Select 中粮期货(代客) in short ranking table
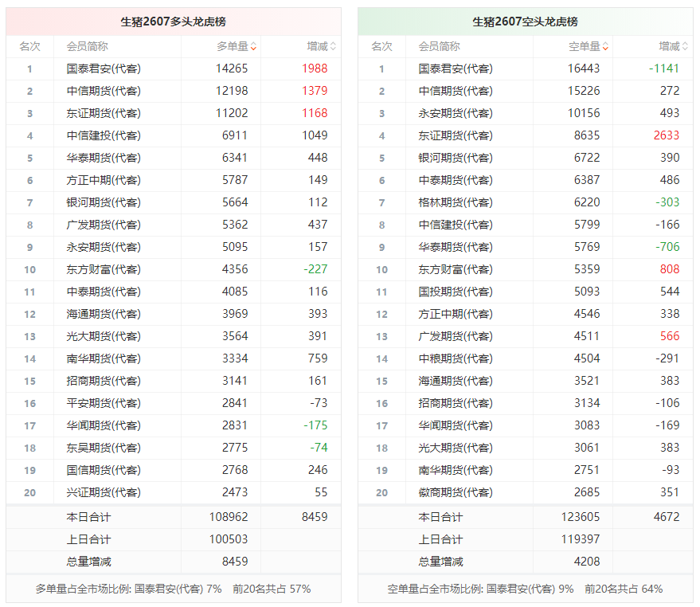The height and width of the screenshot is (607, 700). point(456,358)
